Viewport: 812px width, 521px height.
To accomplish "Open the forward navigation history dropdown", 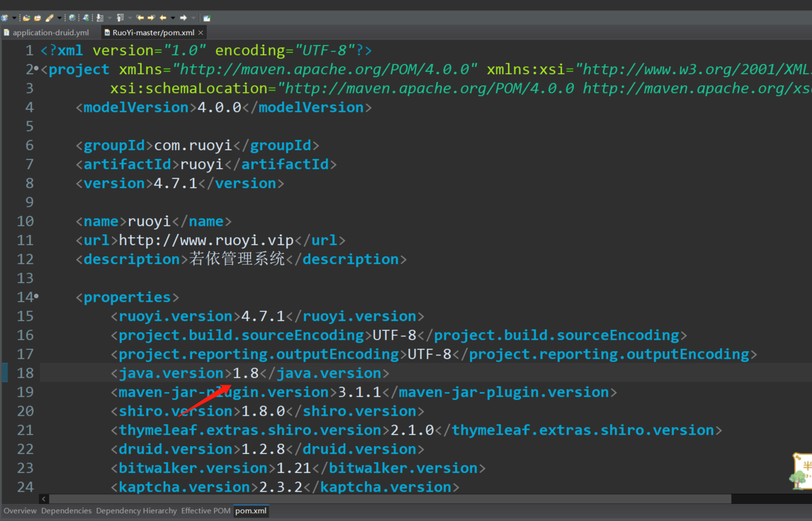I will [193, 18].
